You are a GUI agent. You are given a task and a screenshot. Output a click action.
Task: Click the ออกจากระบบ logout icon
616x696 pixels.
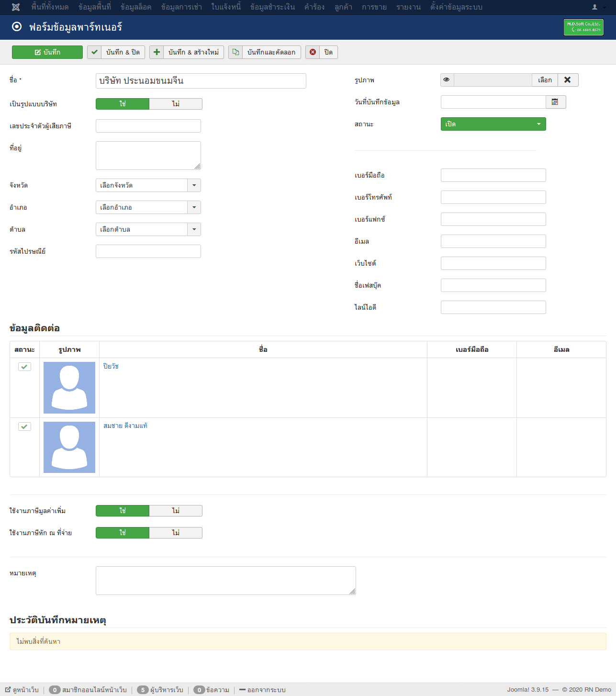pyautogui.click(x=242, y=690)
